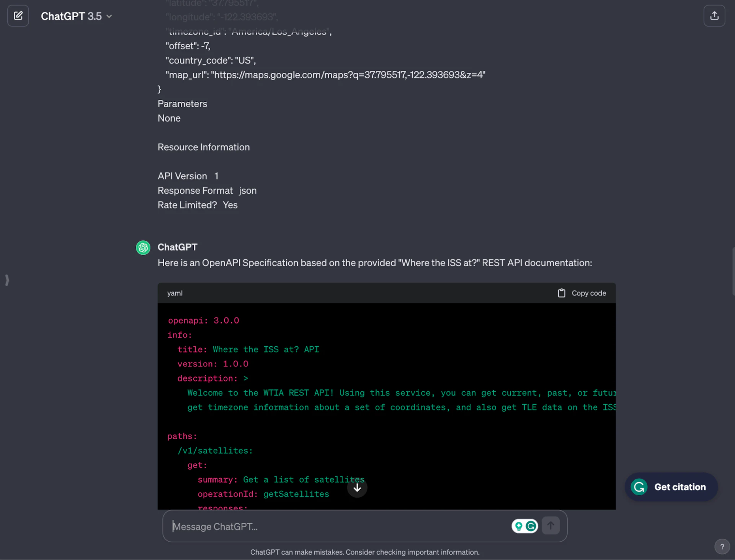Collapse the model menu by clicking its dropdown arrow
This screenshot has width=735, height=560.
click(x=109, y=16)
